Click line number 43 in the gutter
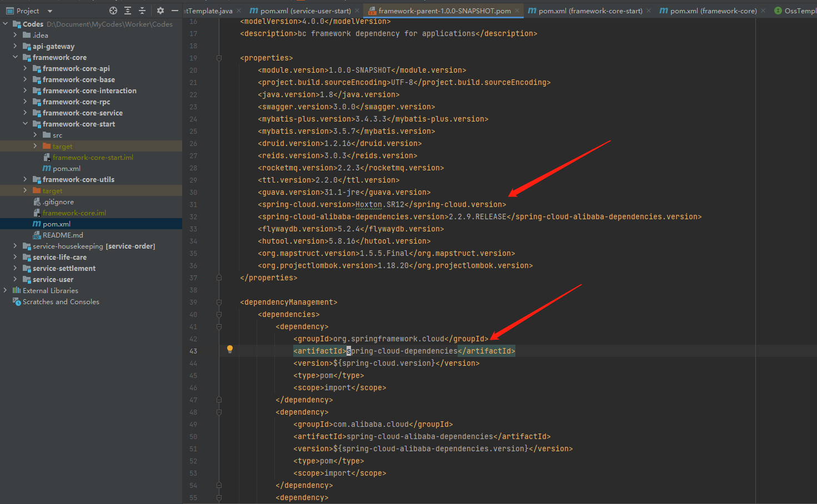 (x=193, y=351)
